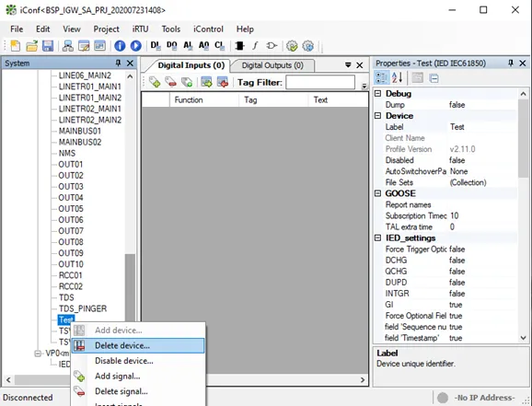The width and height of the screenshot is (532, 406).
Task: Click the add tag green plus icon
Action: (155, 82)
